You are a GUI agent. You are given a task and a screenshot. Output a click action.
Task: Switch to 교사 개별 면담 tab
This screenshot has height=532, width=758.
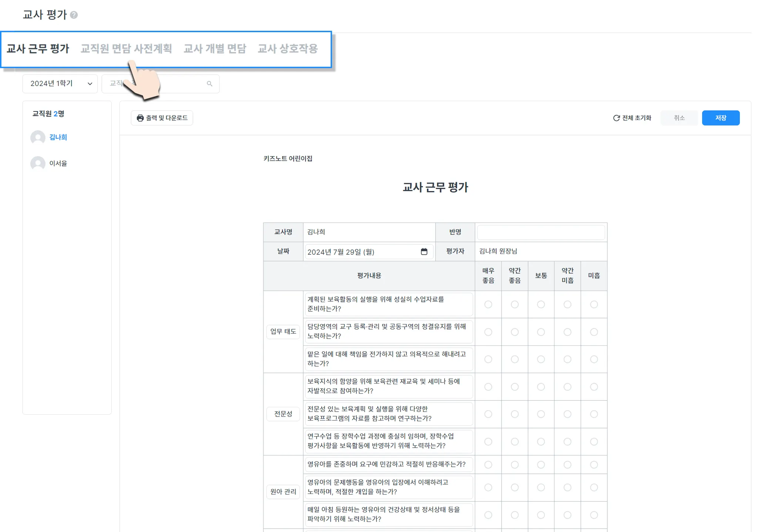click(x=215, y=48)
